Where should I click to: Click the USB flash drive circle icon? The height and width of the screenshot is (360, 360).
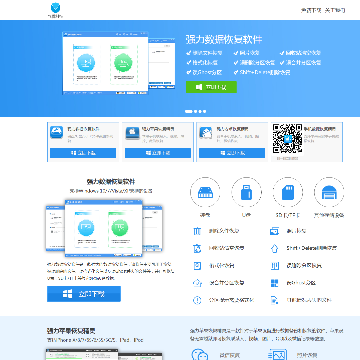tap(246, 192)
